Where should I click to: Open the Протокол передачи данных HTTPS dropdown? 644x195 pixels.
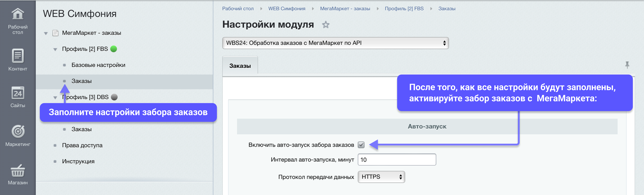381,177
